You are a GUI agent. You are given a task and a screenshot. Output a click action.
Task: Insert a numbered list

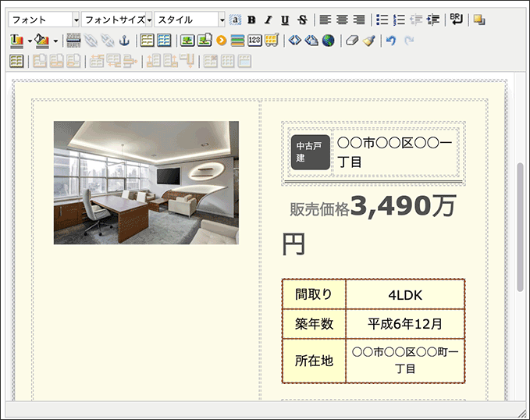pos(399,20)
